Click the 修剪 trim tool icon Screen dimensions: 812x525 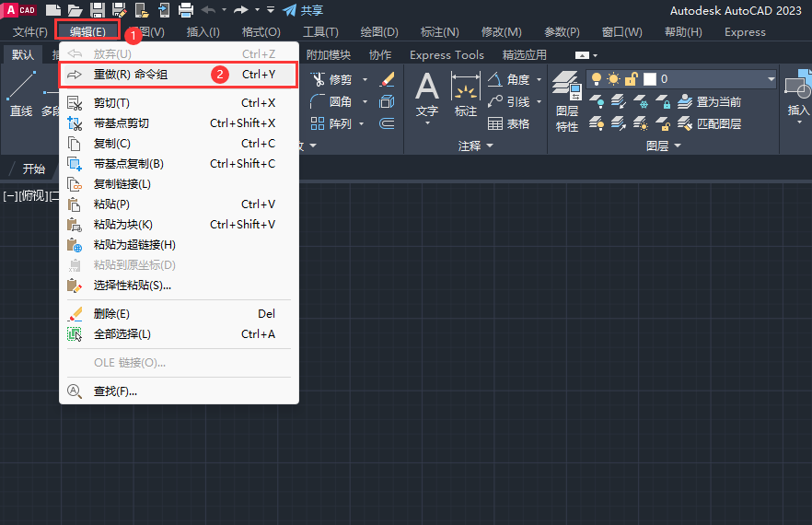[318, 79]
